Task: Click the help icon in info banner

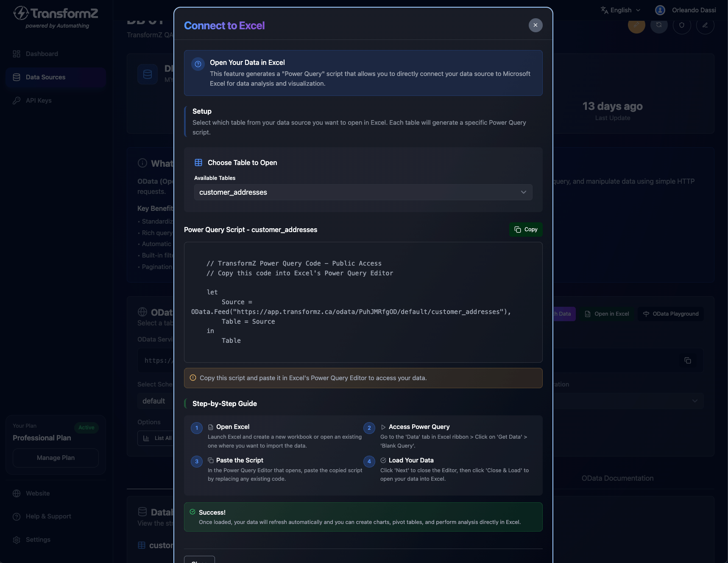Action: pyautogui.click(x=198, y=64)
